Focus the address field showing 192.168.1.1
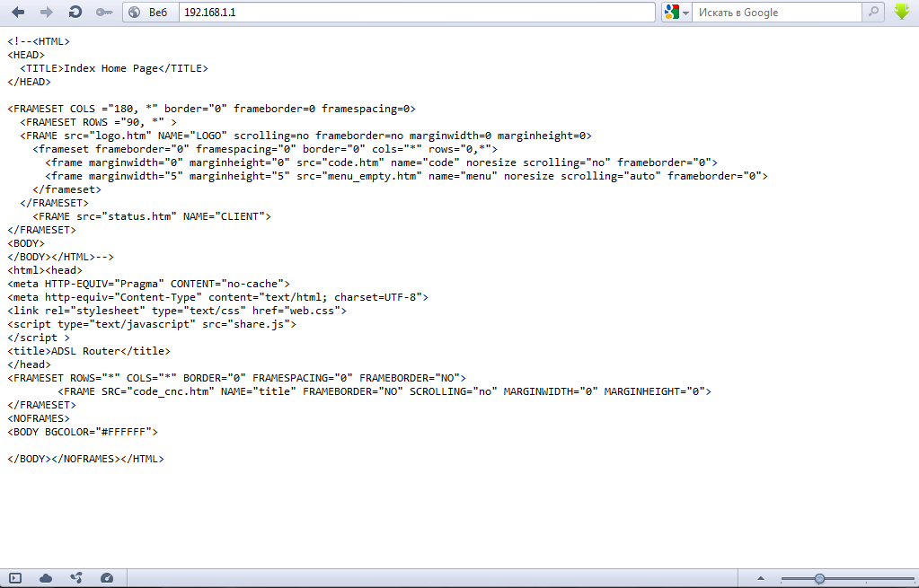This screenshot has height=588, width=919. (x=413, y=13)
